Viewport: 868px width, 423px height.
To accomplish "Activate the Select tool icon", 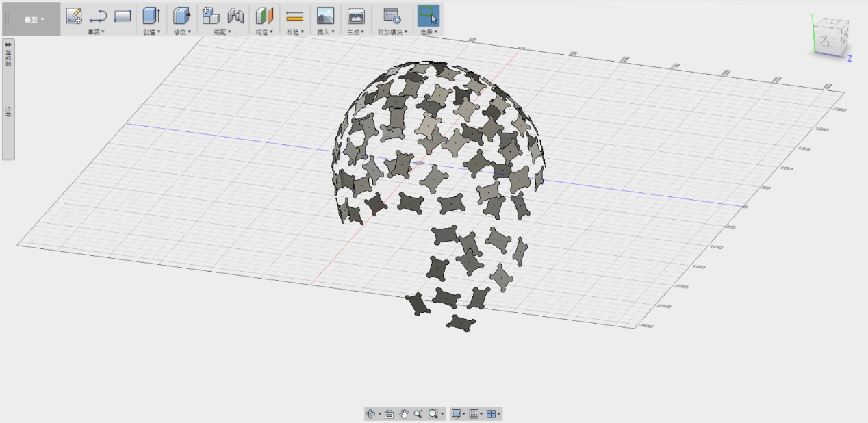I will click(x=429, y=15).
